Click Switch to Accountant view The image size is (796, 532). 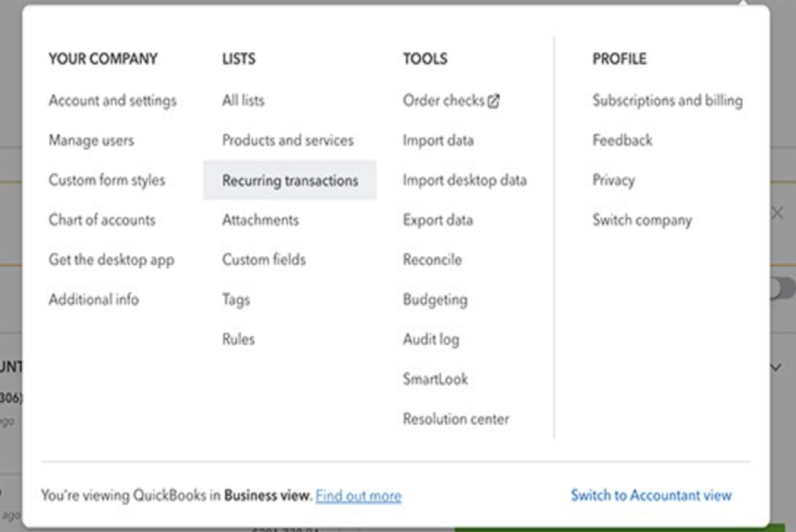(651, 495)
